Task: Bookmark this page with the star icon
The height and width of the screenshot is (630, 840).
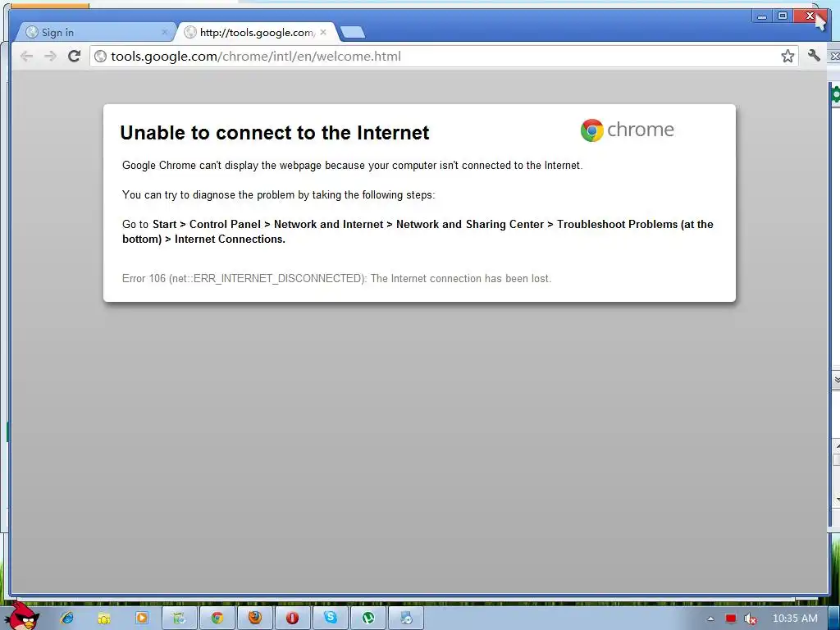Action: pyautogui.click(x=787, y=57)
